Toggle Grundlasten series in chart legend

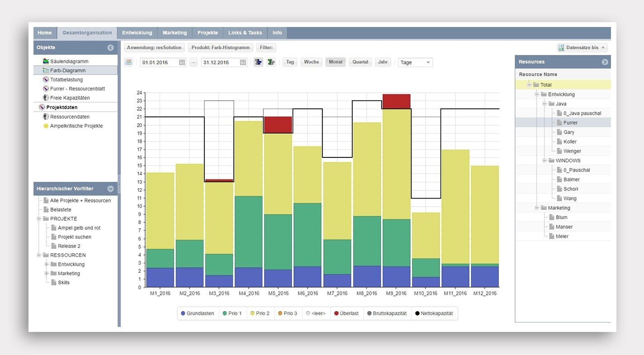point(197,313)
